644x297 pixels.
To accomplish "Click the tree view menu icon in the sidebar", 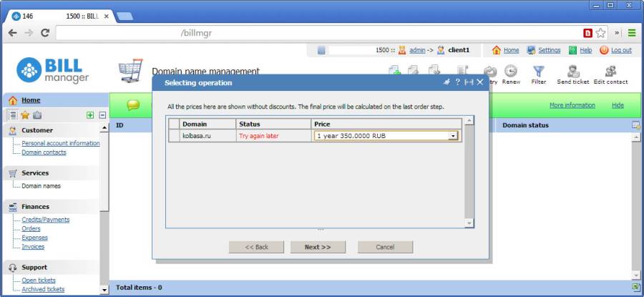I will (x=13, y=115).
